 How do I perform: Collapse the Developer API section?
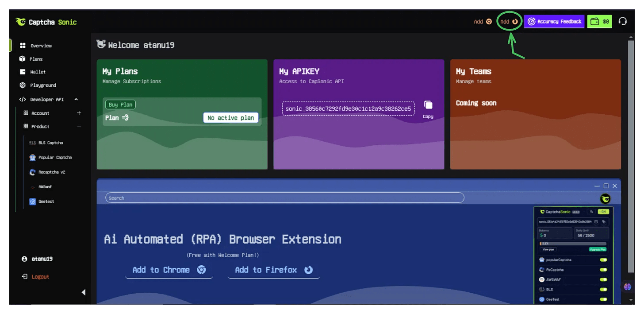[75, 99]
